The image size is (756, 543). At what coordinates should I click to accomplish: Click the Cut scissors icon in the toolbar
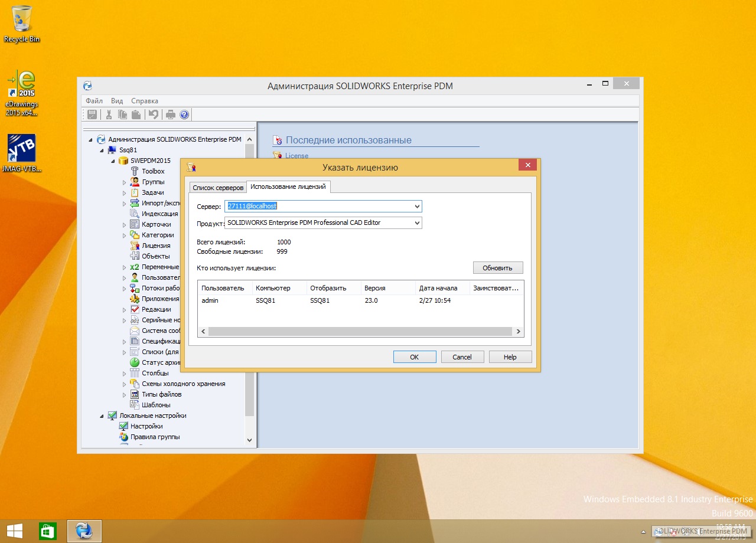(x=109, y=115)
